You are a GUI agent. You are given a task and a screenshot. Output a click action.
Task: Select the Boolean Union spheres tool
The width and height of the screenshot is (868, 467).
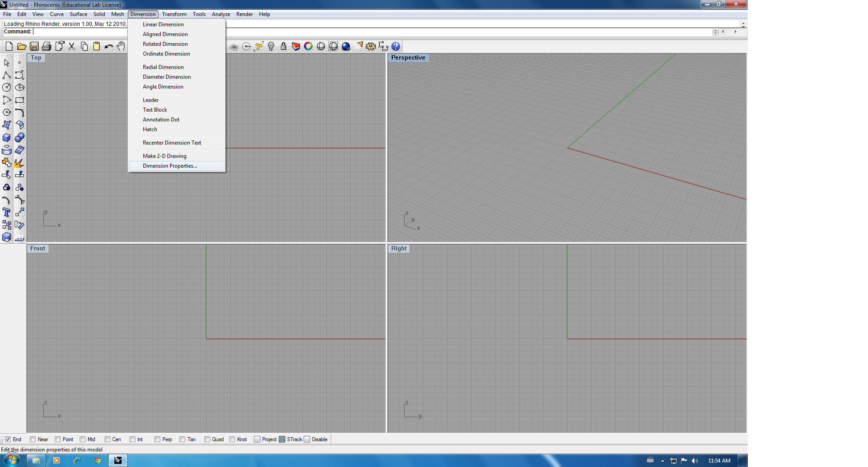click(20, 137)
